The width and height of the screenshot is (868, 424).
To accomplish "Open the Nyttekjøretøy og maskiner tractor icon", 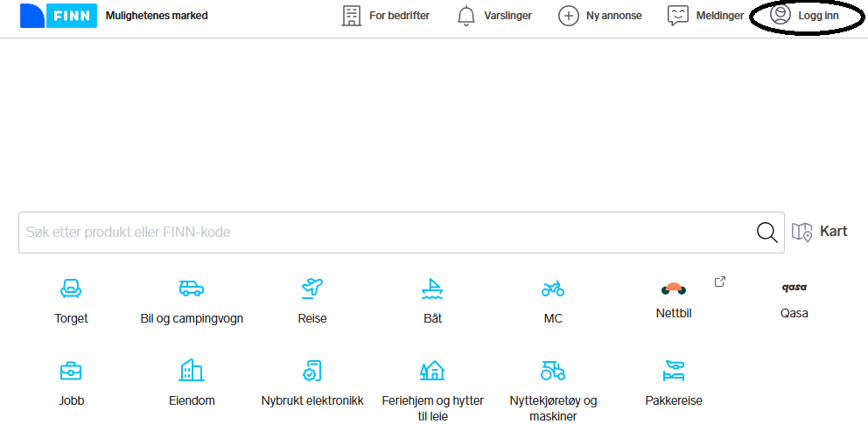I will click(x=553, y=371).
